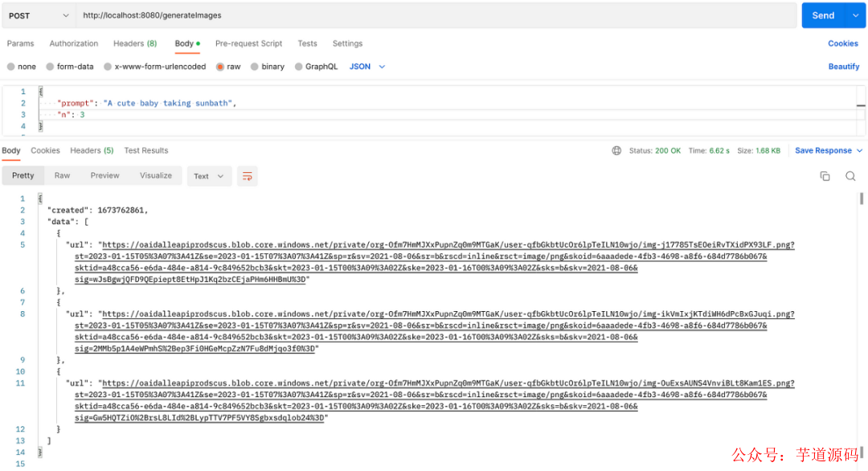Viewport: 868px width, 471px height.
Task: Click the Send button
Action: 823,15
